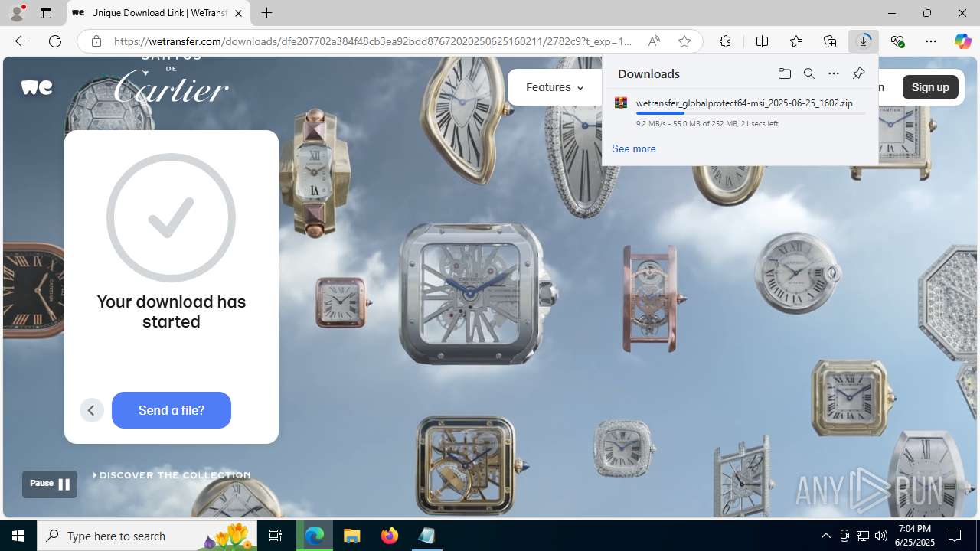Activate Read aloud in address bar
This screenshot has height=551, width=980.
654,41
